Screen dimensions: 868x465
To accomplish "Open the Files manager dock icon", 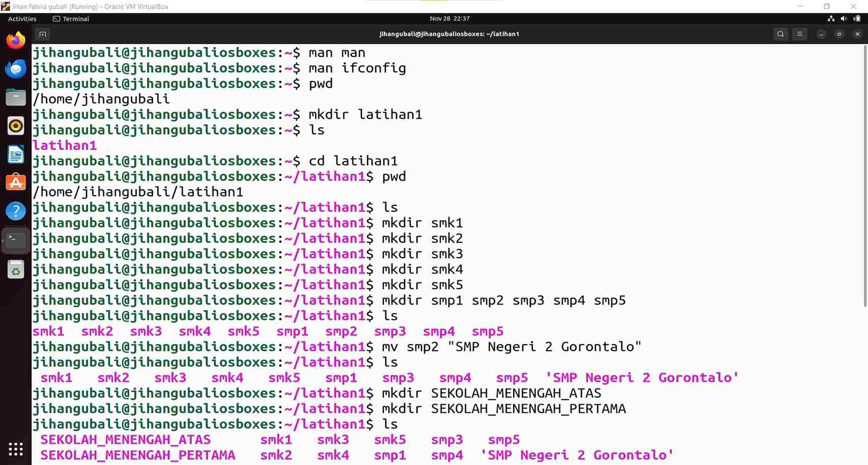I will coord(16,97).
